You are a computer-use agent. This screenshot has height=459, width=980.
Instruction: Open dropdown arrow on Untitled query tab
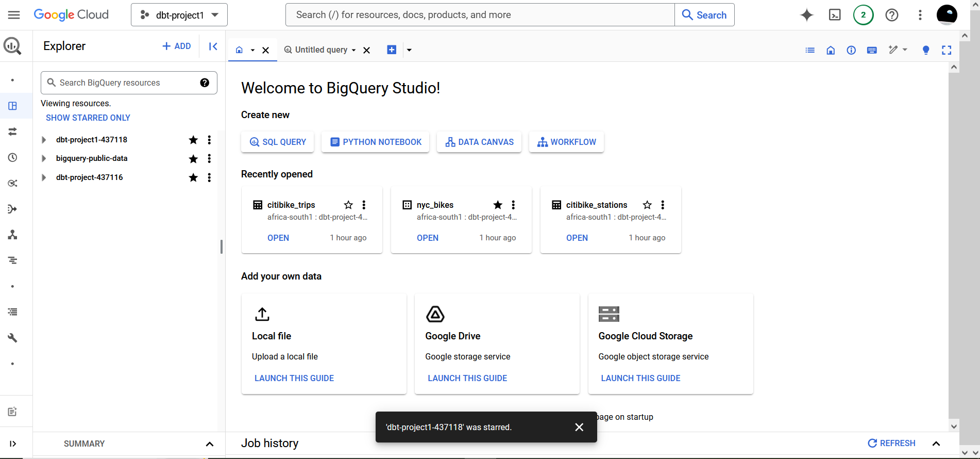pos(353,50)
